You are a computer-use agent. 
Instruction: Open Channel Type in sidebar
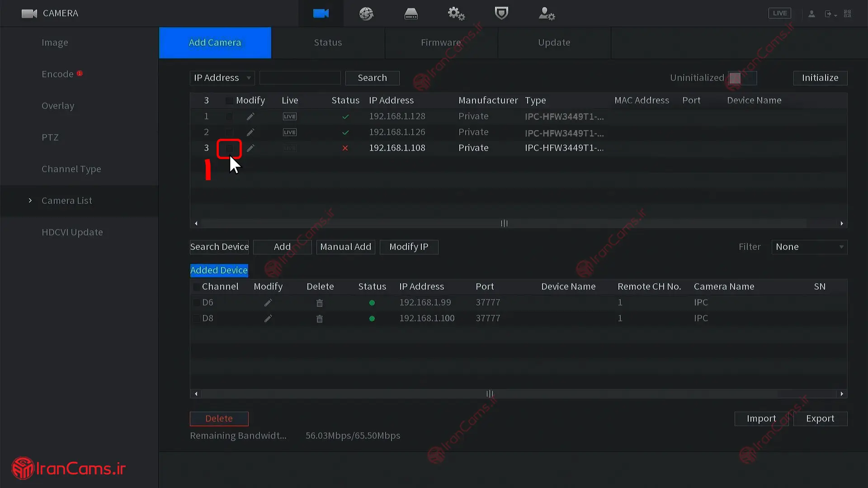(71, 169)
